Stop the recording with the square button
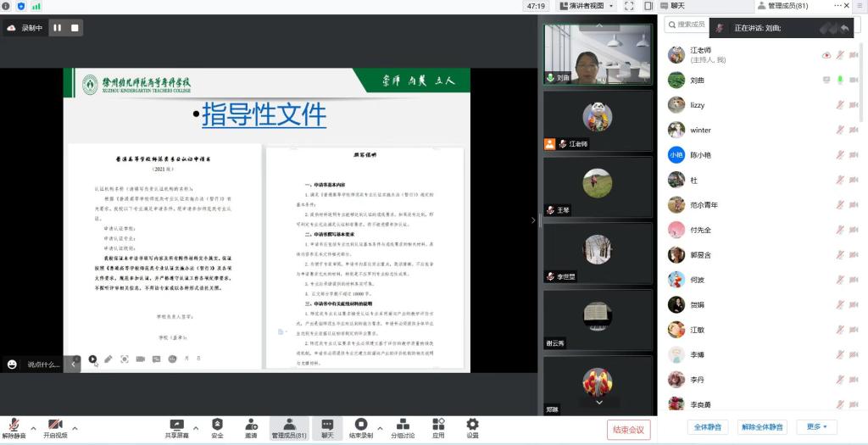The width and height of the screenshot is (868, 445). tap(75, 28)
